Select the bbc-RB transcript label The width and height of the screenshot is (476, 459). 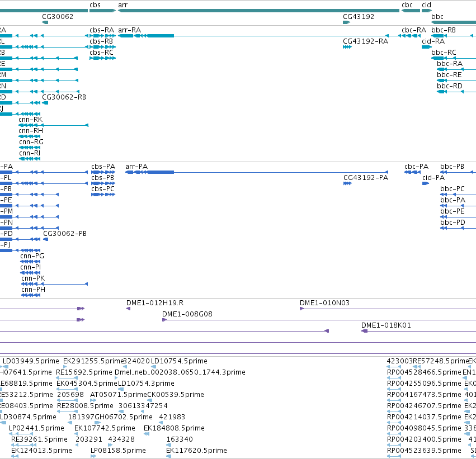pyautogui.click(x=444, y=30)
